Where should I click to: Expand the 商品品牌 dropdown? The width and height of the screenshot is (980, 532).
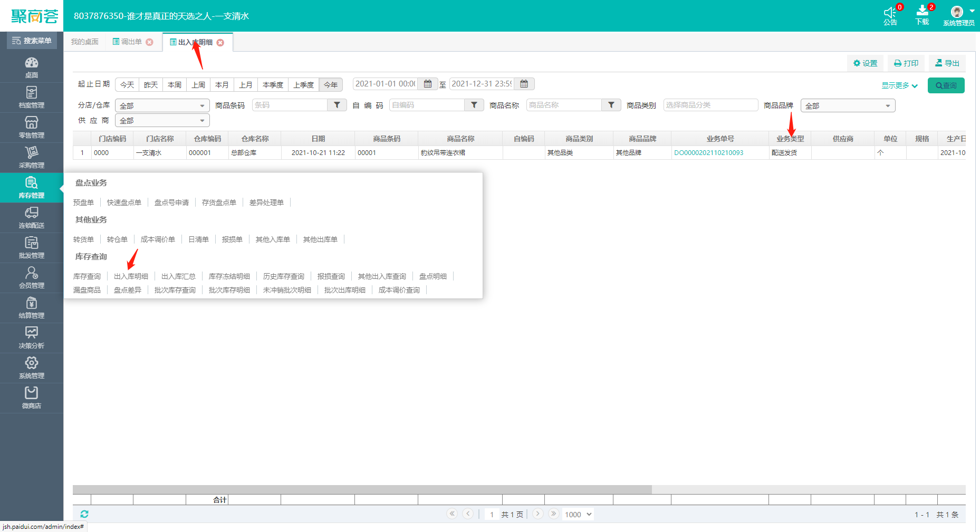pyautogui.click(x=848, y=105)
